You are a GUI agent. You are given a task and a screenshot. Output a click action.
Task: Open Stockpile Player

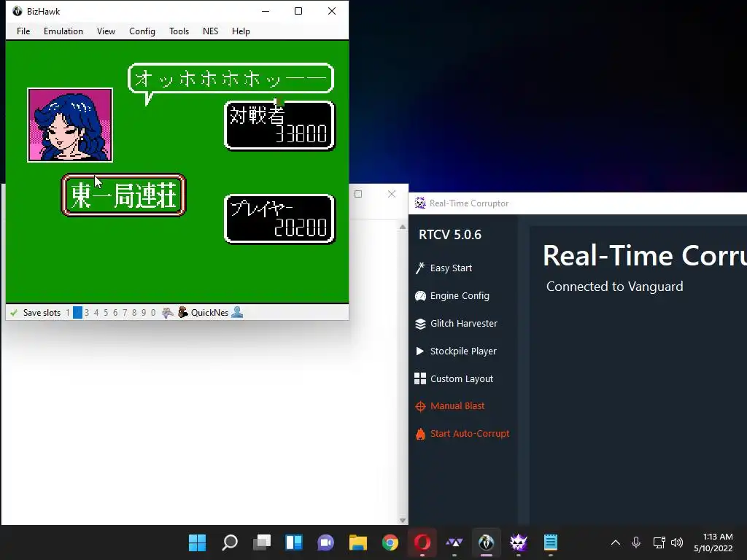coord(463,351)
